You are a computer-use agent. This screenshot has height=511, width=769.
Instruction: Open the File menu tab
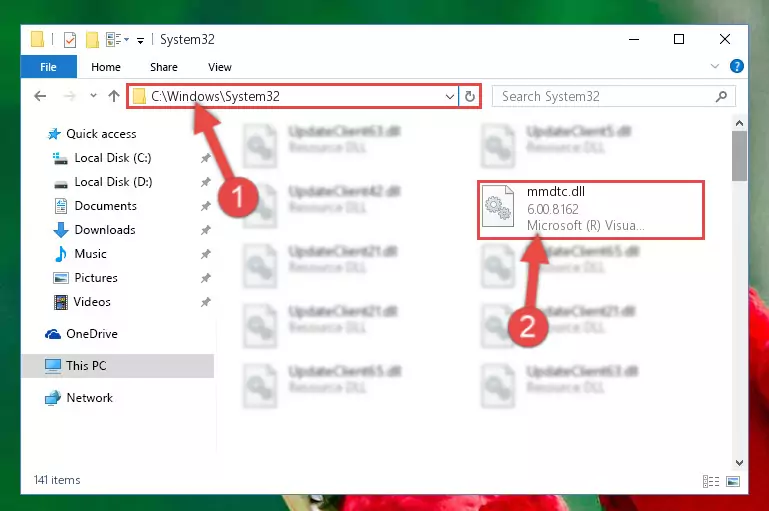click(49, 67)
